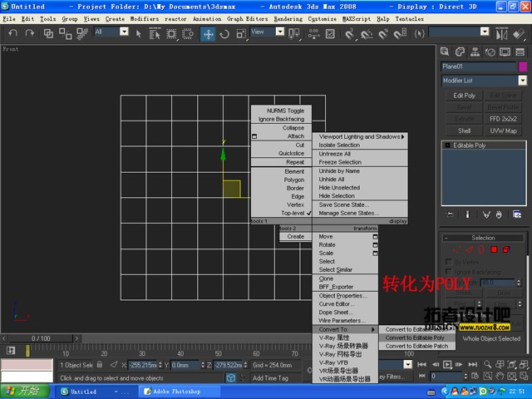
Task: Click the Play Animation button
Action: pos(447,364)
